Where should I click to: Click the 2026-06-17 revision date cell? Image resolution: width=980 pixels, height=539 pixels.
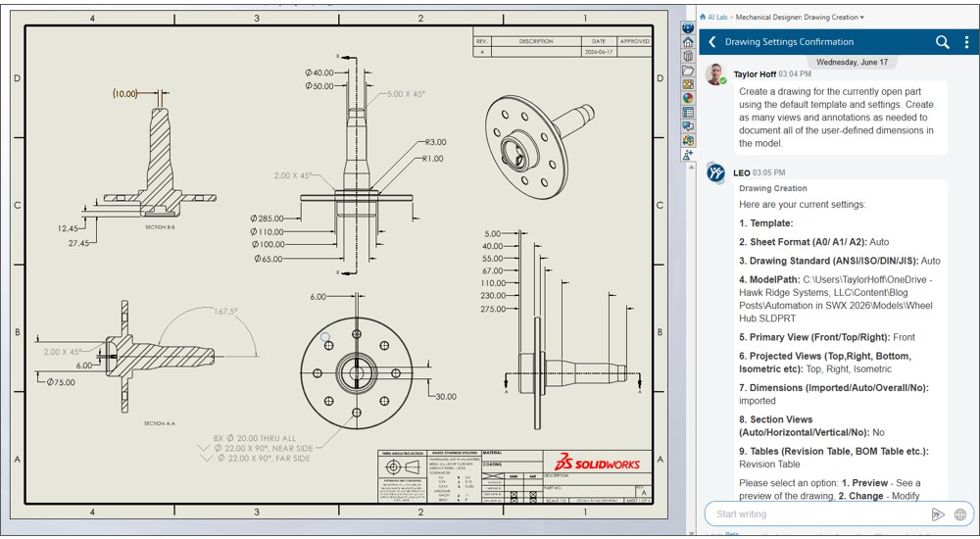[x=599, y=52]
